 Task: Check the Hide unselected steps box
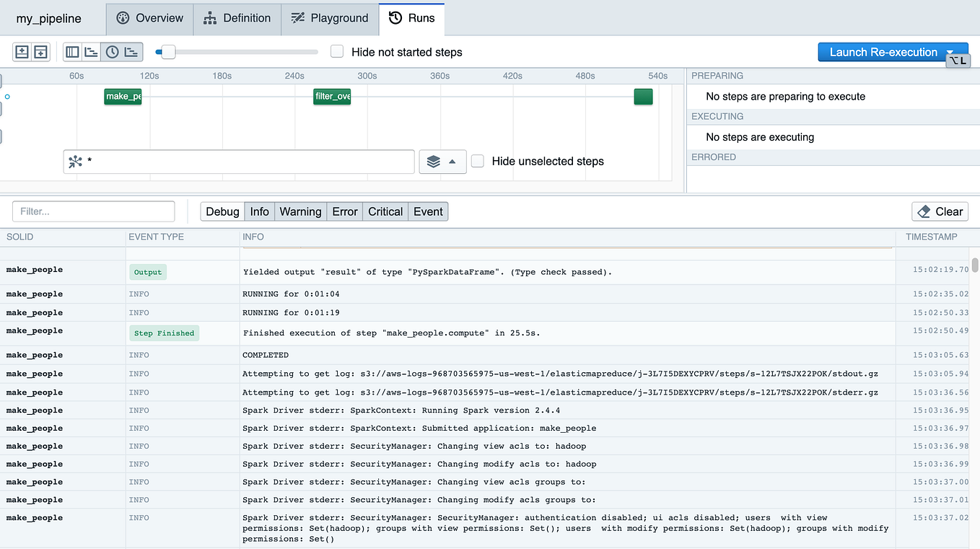pos(477,161)
